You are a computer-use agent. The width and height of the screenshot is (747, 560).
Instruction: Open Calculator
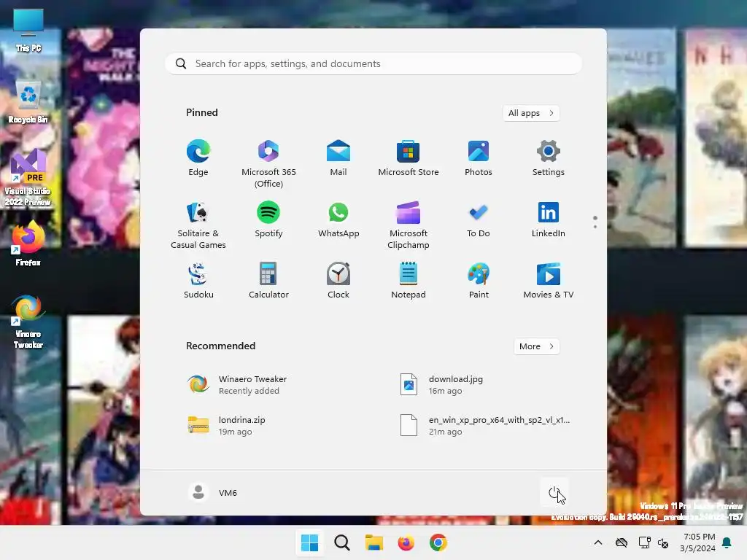click(x=268, y=281)
